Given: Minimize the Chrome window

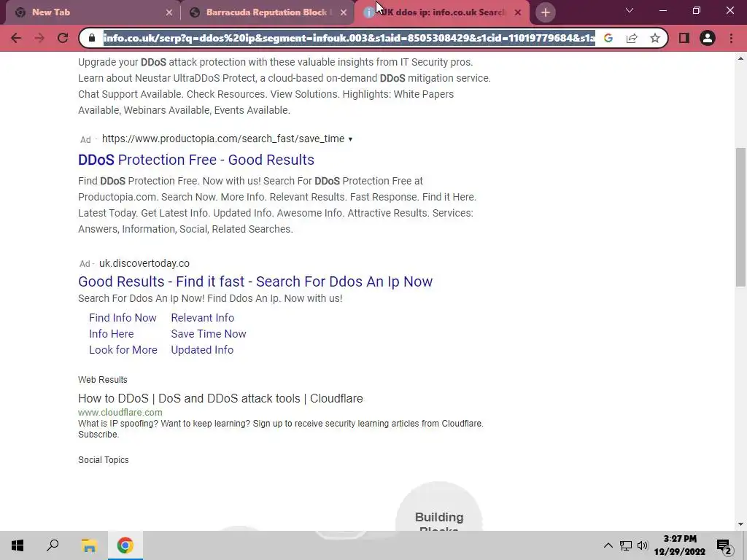Looking at the screenshot, I should tap(662, 10).
